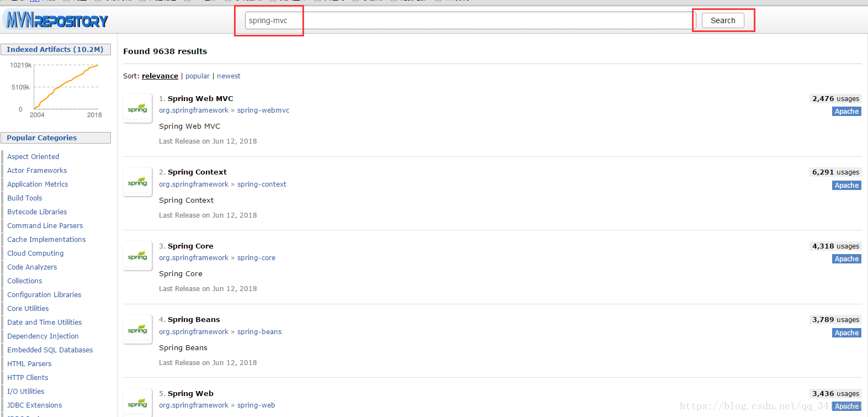This screenshot has height=417, width=868.
Task: Click the 3,789 usages link
Action: (835, 320)
